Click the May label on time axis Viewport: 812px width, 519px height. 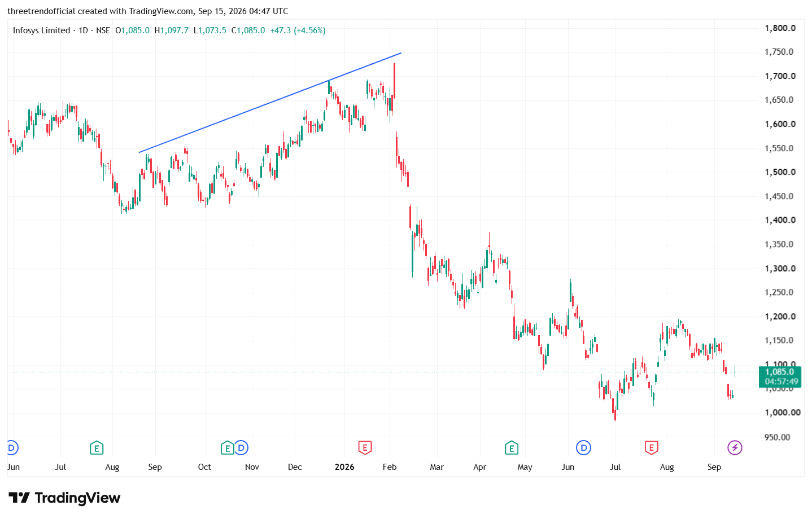click(x=525, y=468)
